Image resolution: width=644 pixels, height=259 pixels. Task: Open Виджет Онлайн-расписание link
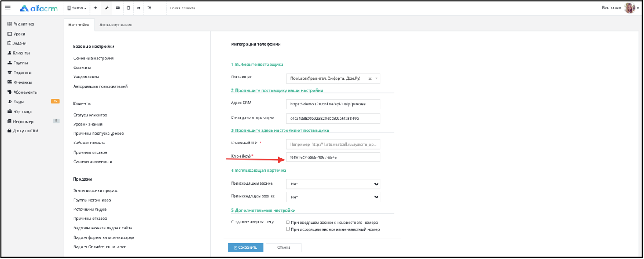pyautogui.click(x=100, y=246)
